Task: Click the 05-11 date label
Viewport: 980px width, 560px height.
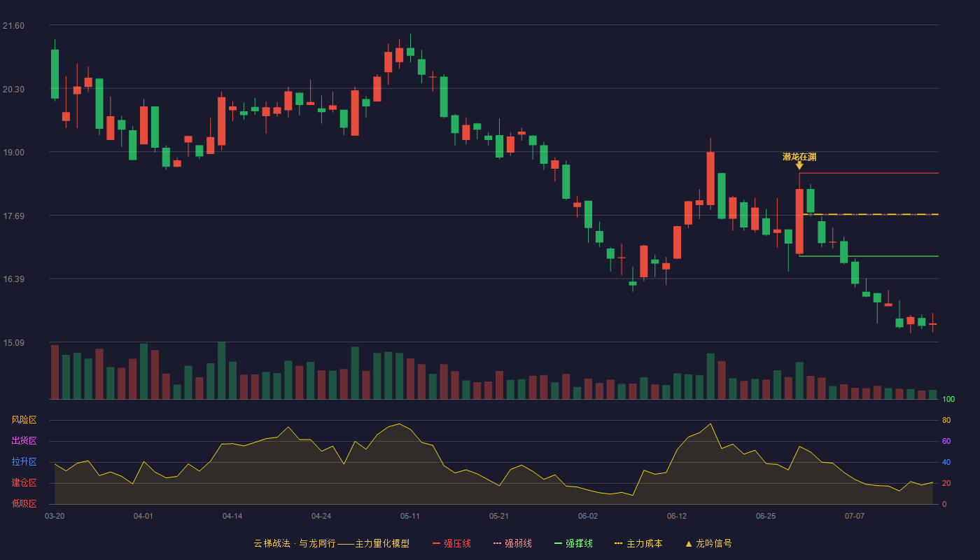Action: coord(410,516)
